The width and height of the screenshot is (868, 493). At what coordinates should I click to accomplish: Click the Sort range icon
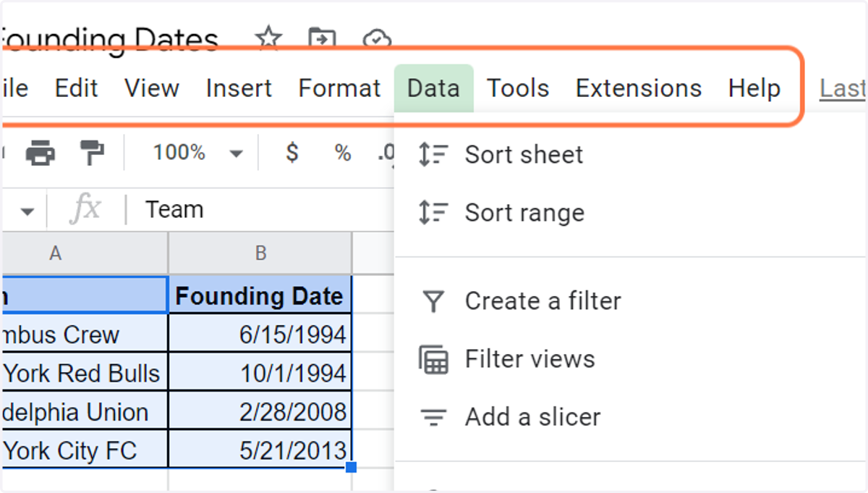(433, 213)
